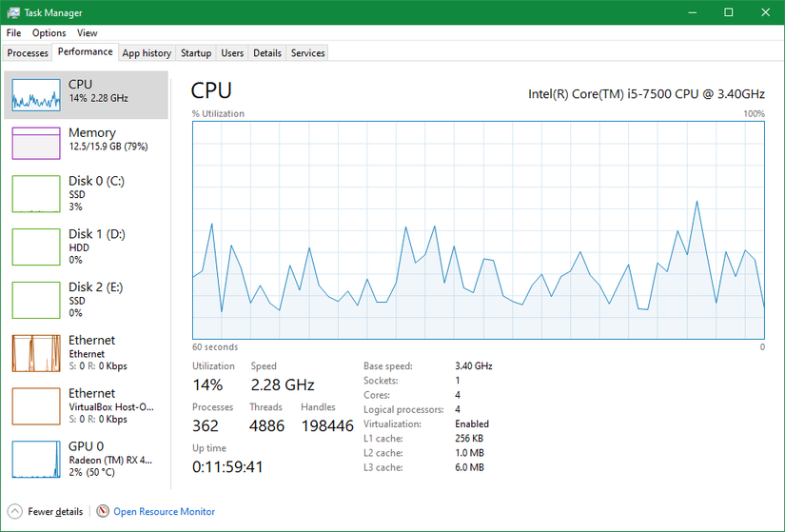Select the CPU mini graph thumbnail

click(36, 94)
